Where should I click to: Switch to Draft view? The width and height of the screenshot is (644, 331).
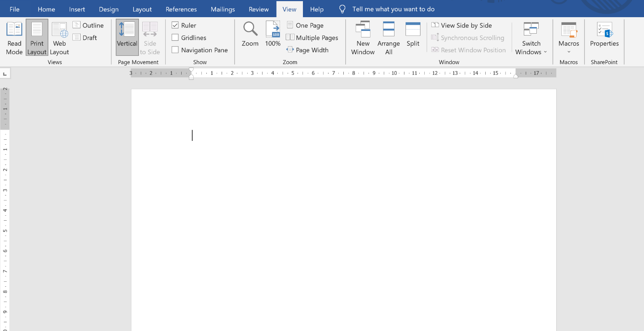[85, 37]
